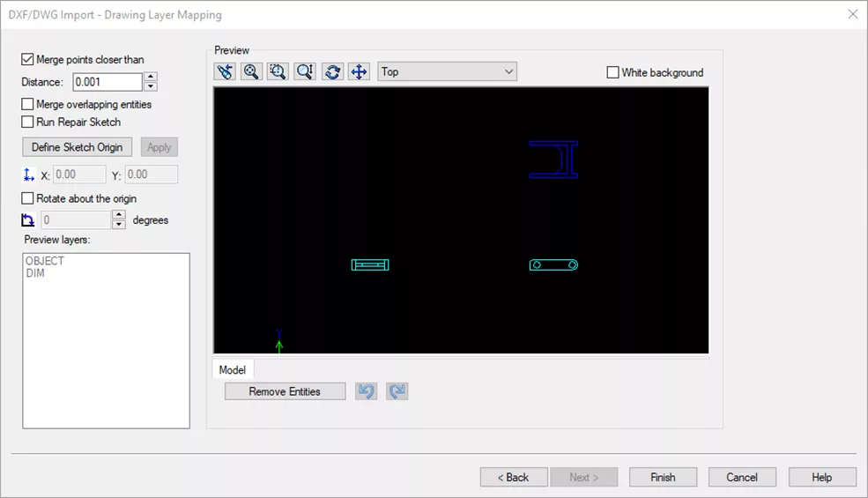Uncheck Merge points closer than
The height and width of the screenshot is (498, 868).
tap(27, 59)
